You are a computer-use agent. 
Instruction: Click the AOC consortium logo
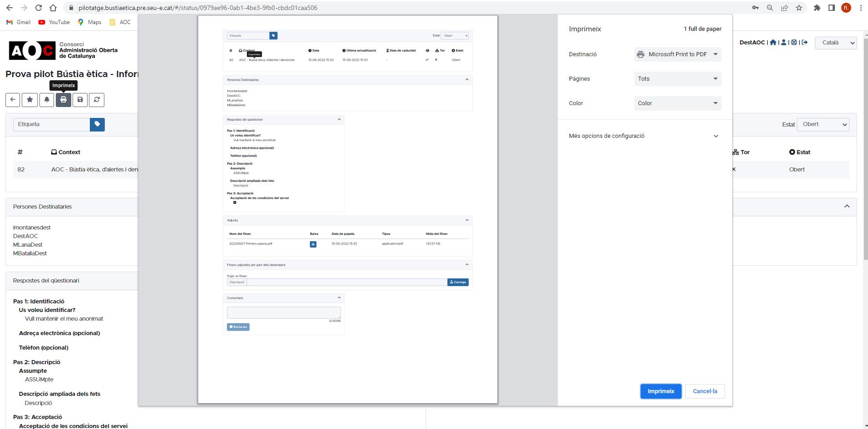point(64,50)
